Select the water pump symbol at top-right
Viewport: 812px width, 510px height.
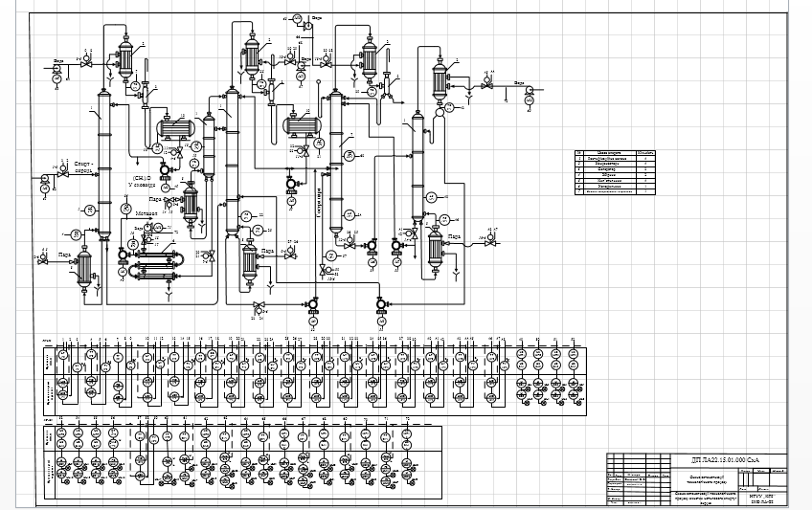pos(528,99)
